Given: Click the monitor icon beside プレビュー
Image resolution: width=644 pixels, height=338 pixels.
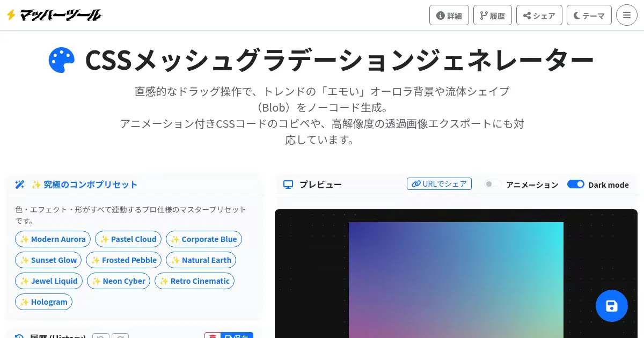Looking at the screenshot, I should pos(288,185).
